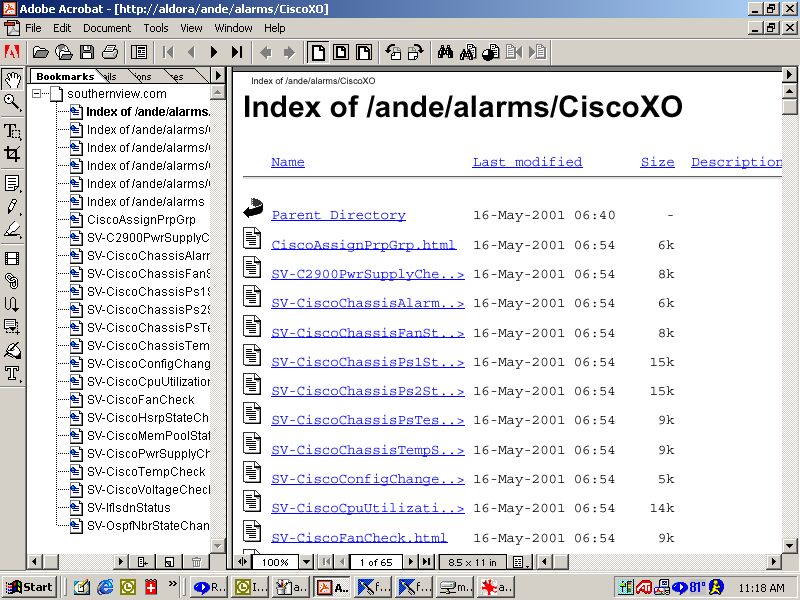800x600 pixels.
Task: Open the Document menu
Action: click(107, 28)
